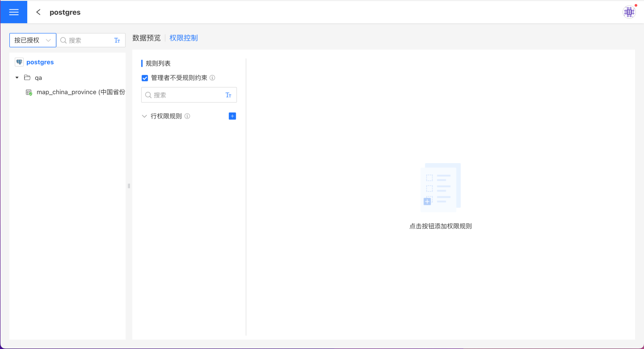Click info icon next to 管理者不受规则约束

[x=212, y=78]
